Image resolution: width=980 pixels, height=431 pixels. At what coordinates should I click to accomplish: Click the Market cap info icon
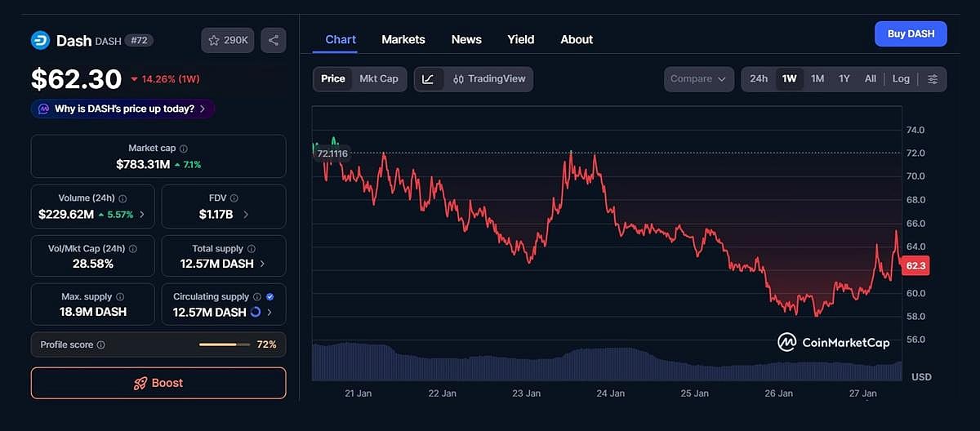click(x=184, y=149)
